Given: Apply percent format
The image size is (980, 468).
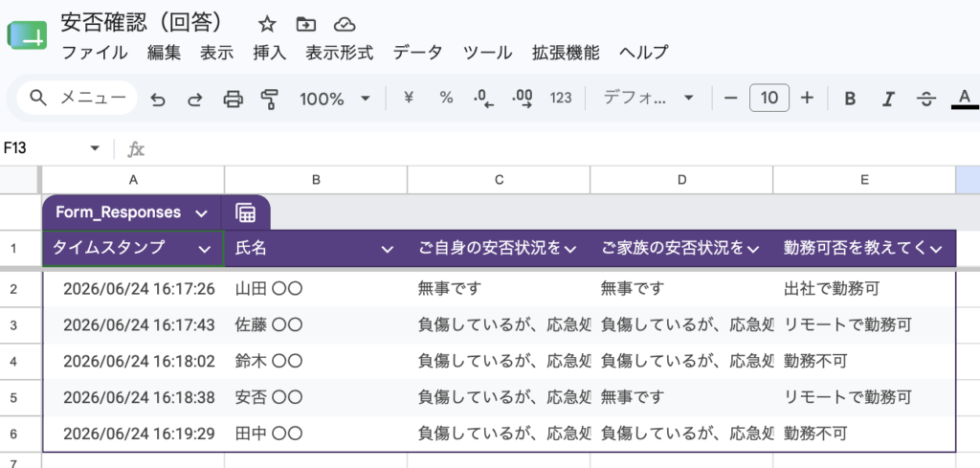Looking at the screenshot, I should tap(446, 98).
